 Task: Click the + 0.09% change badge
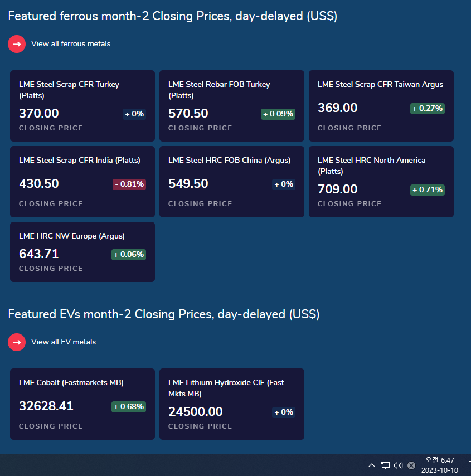pos(278,114)
